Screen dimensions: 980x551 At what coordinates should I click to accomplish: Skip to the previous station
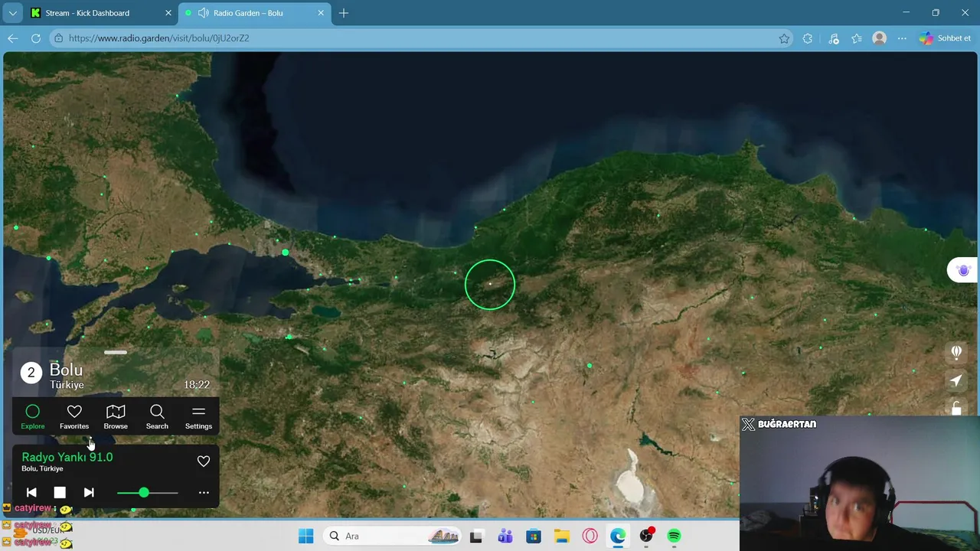pyautogui.click(x=31, y=493)
